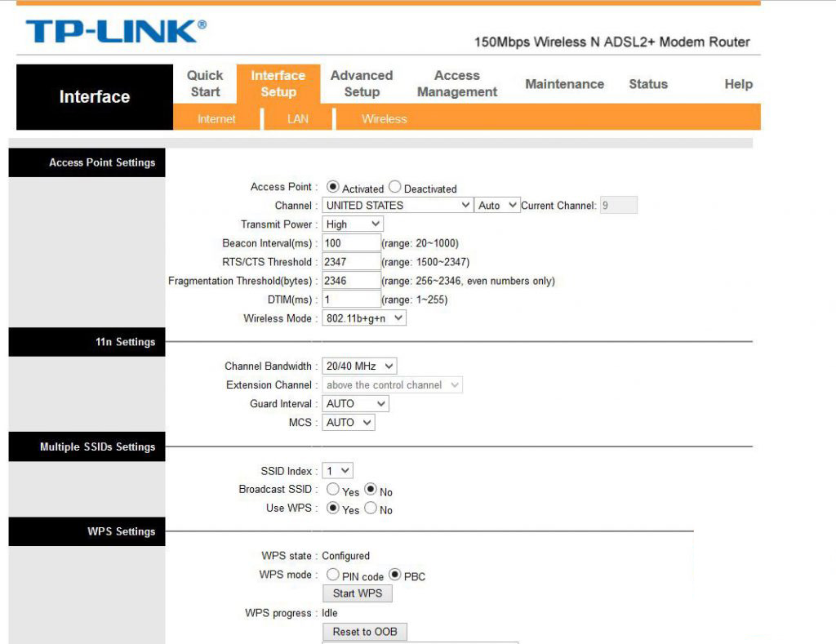Expand the Transmit Power dropdown
The width and height of the screenshot is (836, 644).
click(353, 224)
